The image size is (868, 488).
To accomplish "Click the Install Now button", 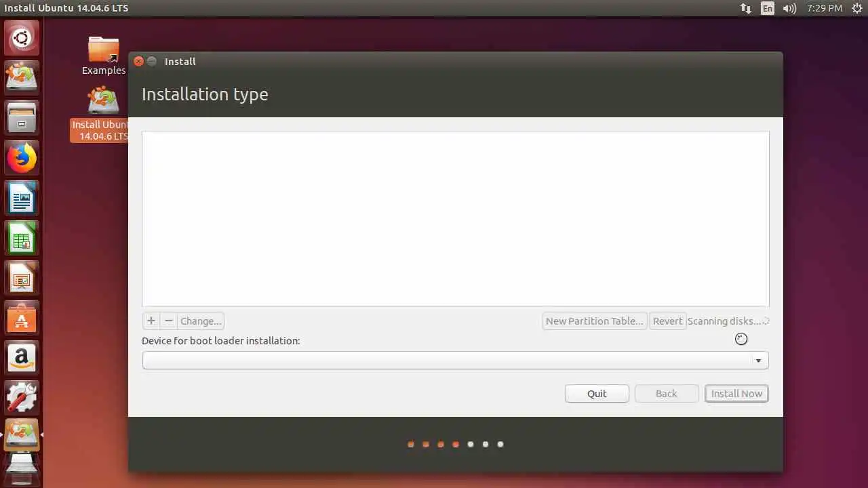I will coord(736,393).
